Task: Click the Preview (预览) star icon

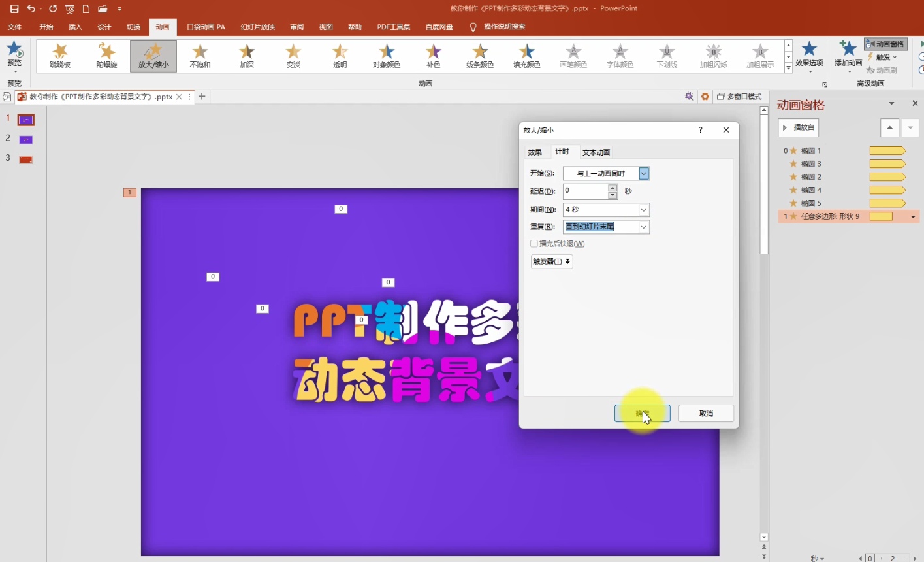Action: [14, 49]
